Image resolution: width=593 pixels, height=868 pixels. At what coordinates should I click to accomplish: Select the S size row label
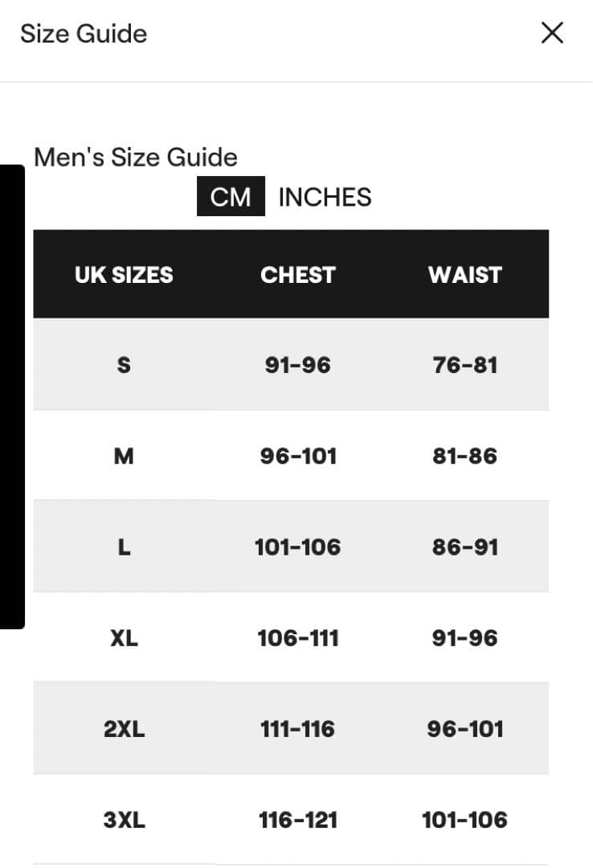(124, 365)
